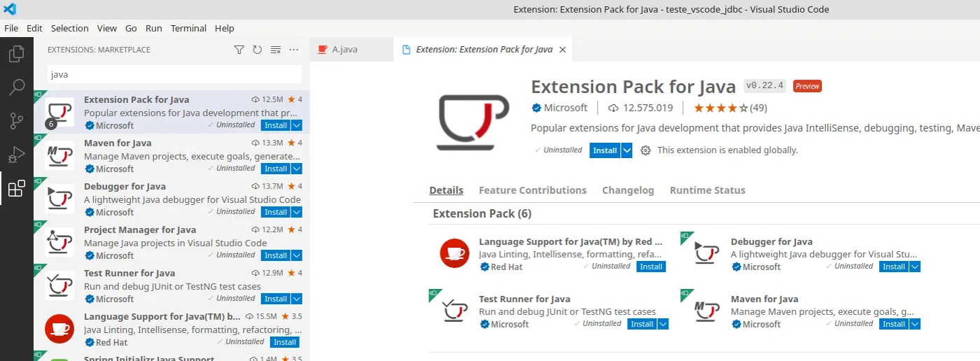Click Debugger for Java icon in sidebar list
Image resolution: width=980 pixels, height=361 pixels.
[59, 199]
